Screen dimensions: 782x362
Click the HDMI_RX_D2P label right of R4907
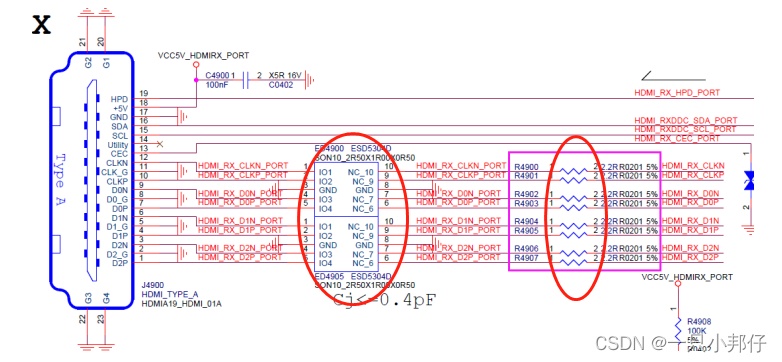pos(690,257)
